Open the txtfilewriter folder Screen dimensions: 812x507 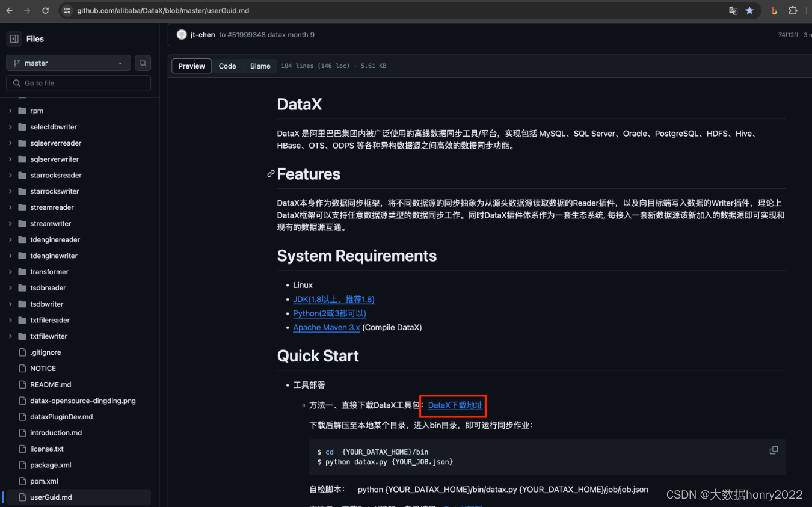point(49,337)
